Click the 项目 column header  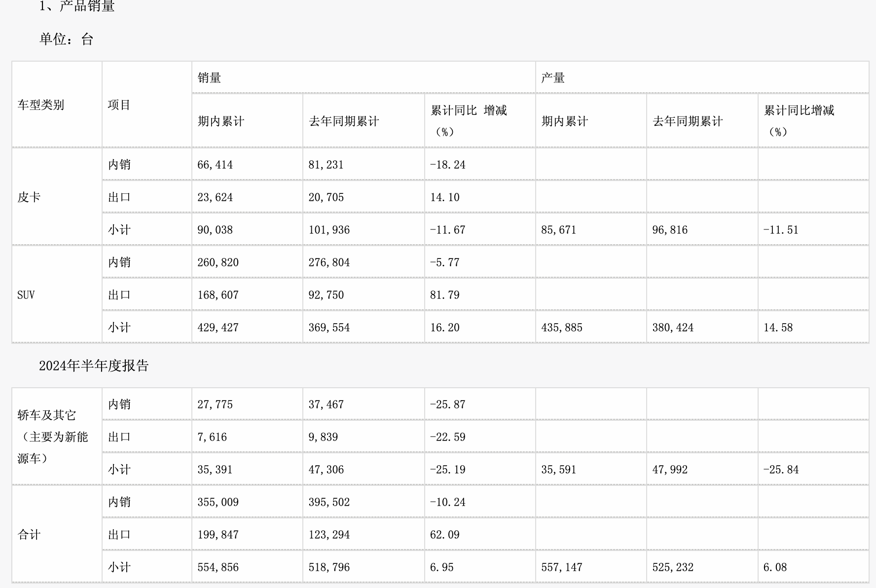tap(119, 105)
